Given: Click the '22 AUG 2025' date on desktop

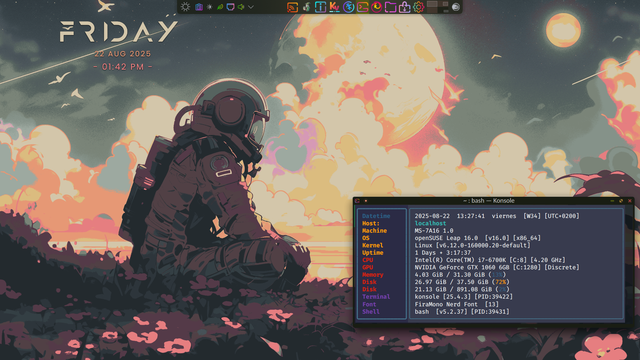Looking at the screenshot, I should coord(122,54).
